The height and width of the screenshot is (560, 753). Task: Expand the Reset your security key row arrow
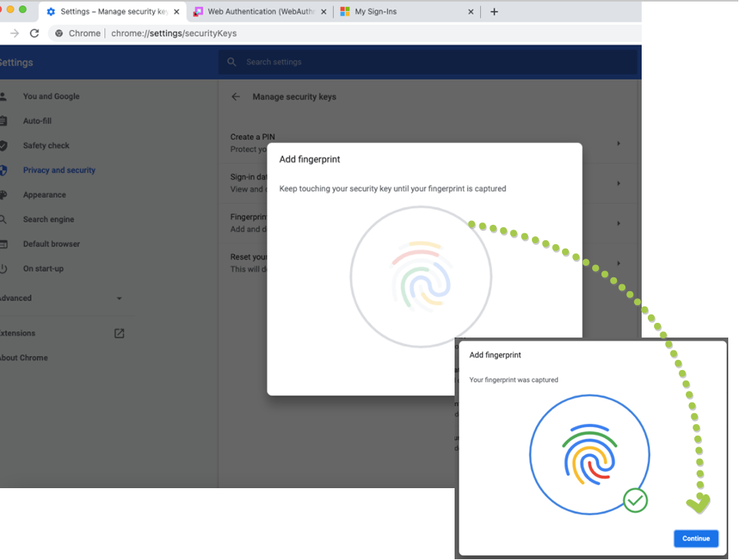click(618, 263)
